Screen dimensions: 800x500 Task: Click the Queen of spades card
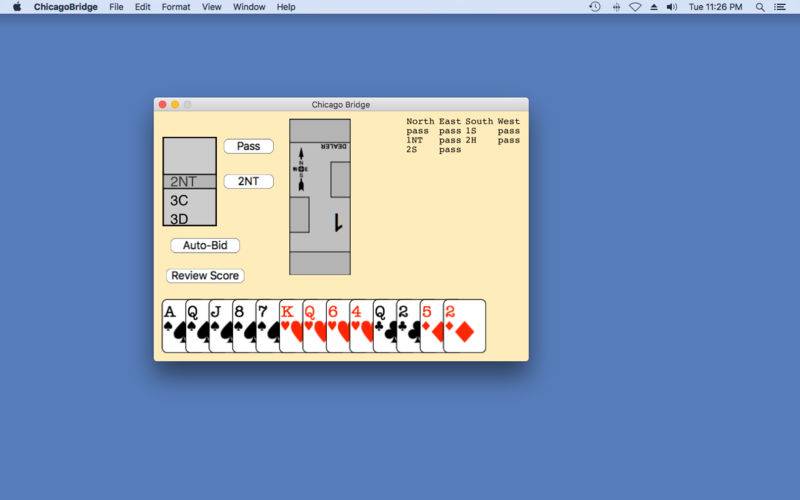198,326
